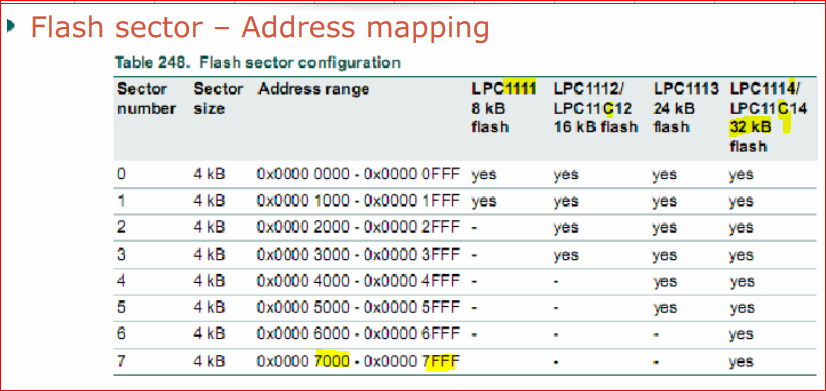Click sector number '1' cell

(x=121, y=201)
